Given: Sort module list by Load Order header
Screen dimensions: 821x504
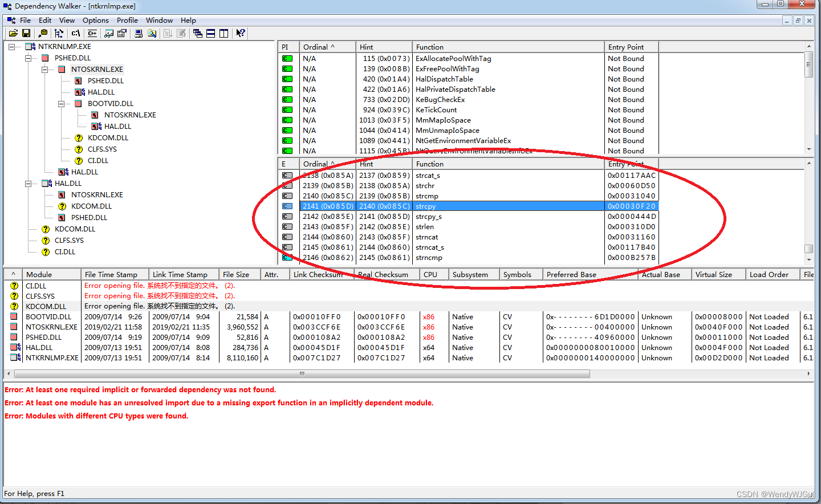Looking at the screenshot, I should 773,274.
